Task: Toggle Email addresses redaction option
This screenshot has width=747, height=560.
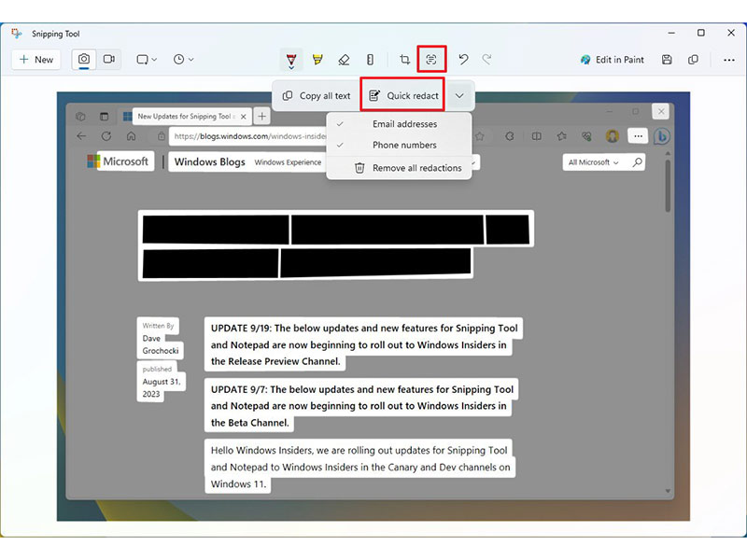Action: [x=400, y=124]
